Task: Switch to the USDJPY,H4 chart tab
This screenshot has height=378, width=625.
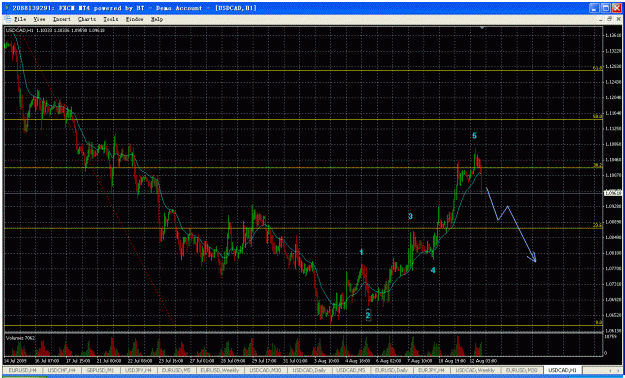Action: (139, 370)
